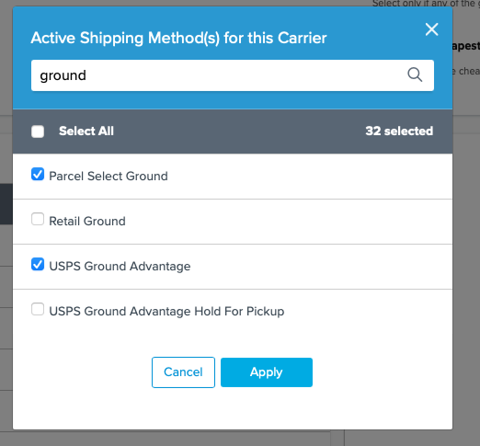
Task: Cancel the shipping method changes
Action: 183,372
